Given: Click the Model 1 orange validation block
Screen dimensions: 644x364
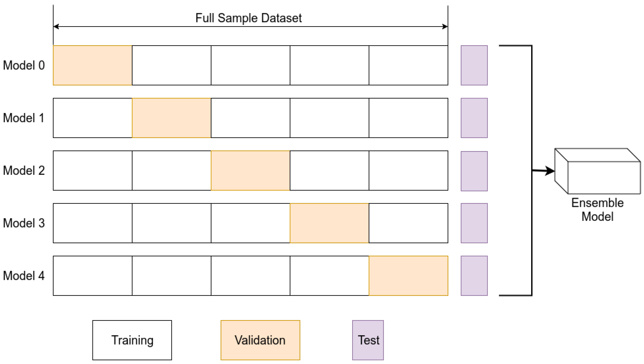Looking at the screenshot, I should [171, 118].
